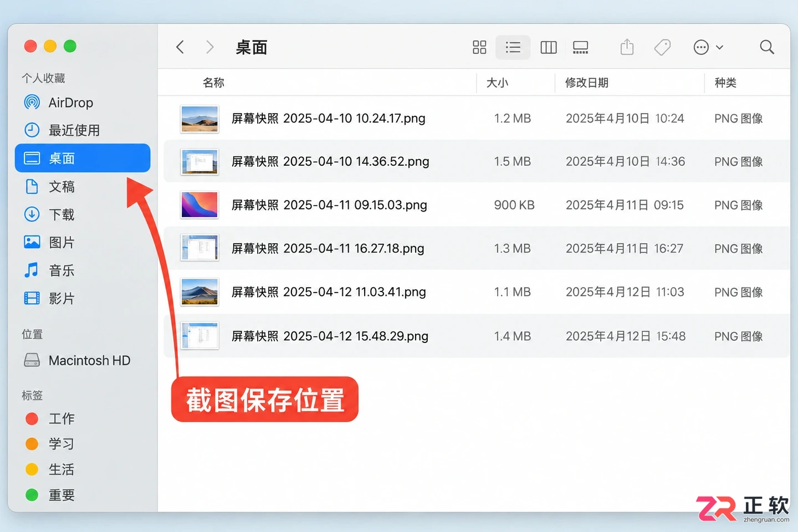Click the tag toolbar icon
The height and width of the screenshot is (532, 798).
(662, 47)
